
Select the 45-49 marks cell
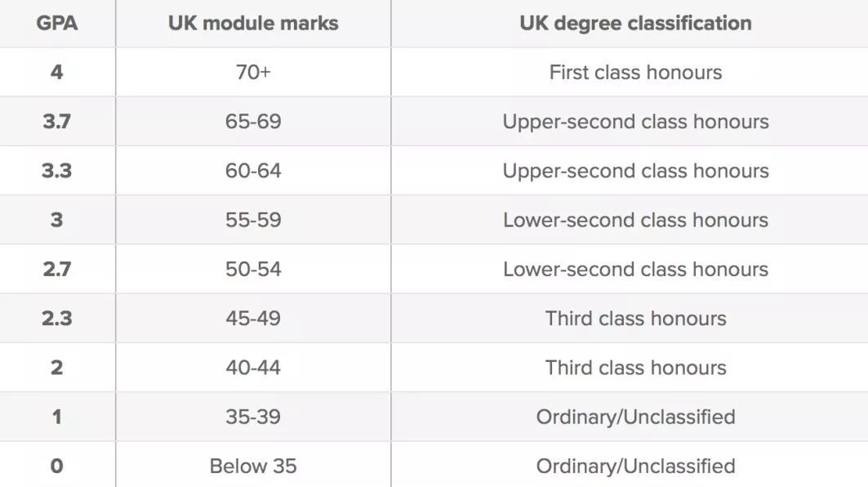253,318
